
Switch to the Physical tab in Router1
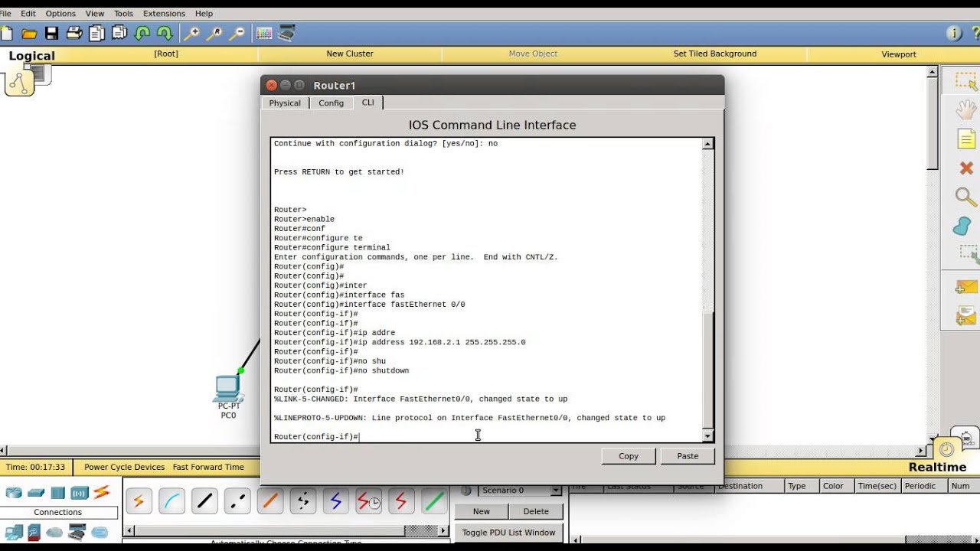coord(285,103)
